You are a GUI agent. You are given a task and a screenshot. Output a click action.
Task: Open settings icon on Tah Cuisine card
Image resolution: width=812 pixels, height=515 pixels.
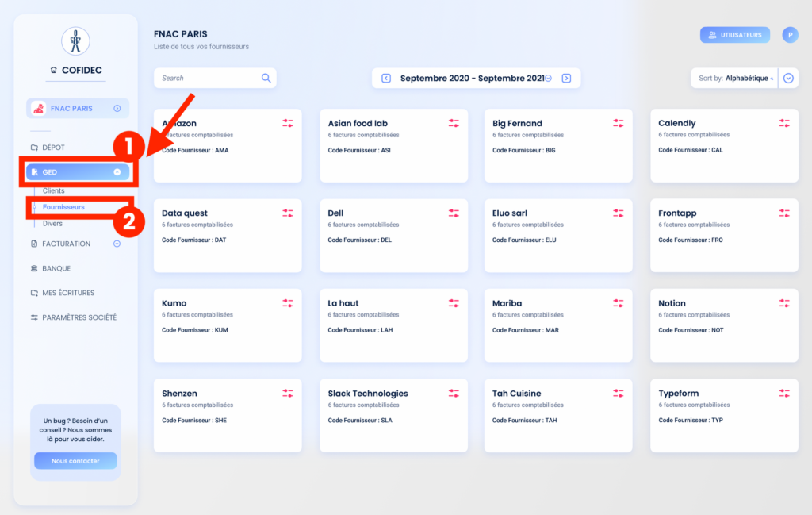point(619,394)
